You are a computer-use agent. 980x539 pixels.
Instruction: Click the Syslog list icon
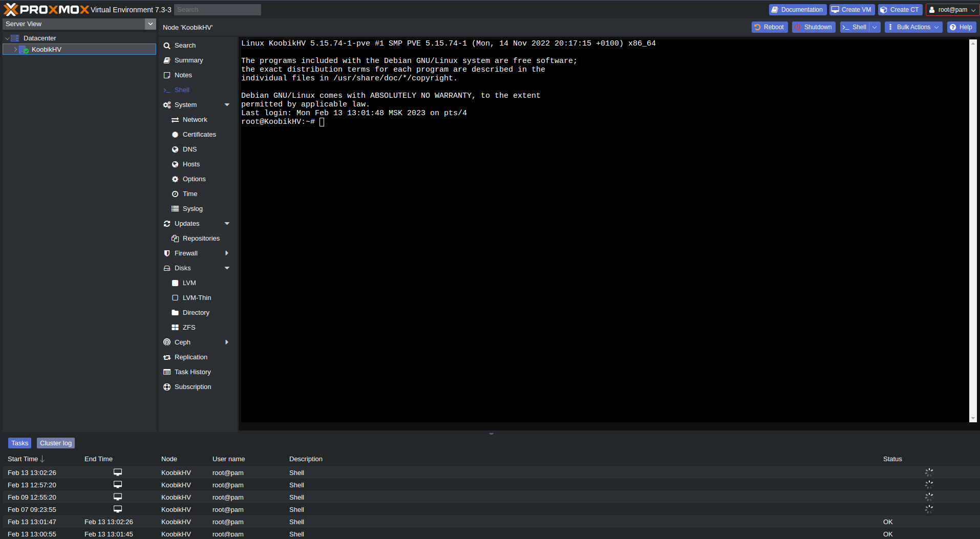pyautogui.click(x=175, y=209)
